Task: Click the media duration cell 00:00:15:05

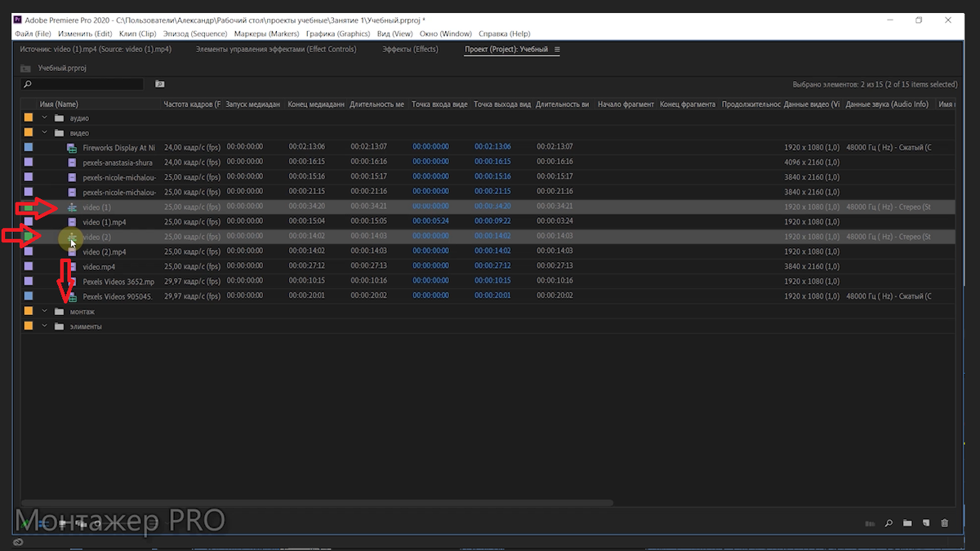Action: tap(368, 222)
